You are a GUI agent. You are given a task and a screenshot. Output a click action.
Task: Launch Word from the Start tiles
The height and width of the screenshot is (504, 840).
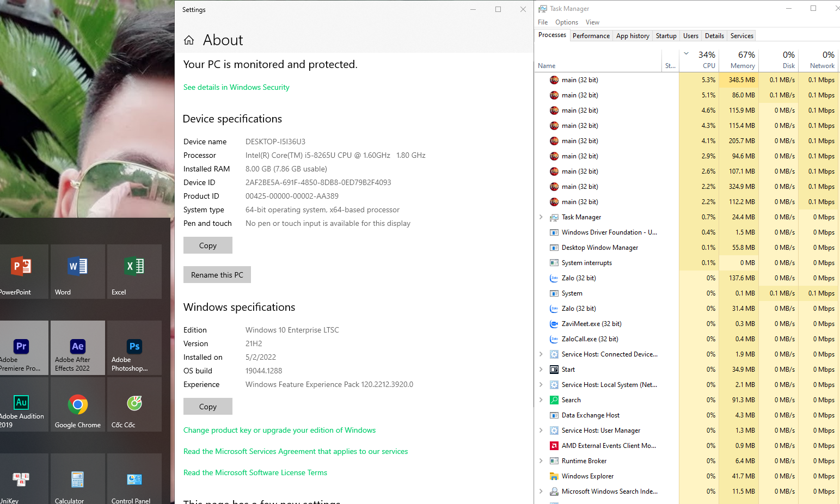click(77, 271)
